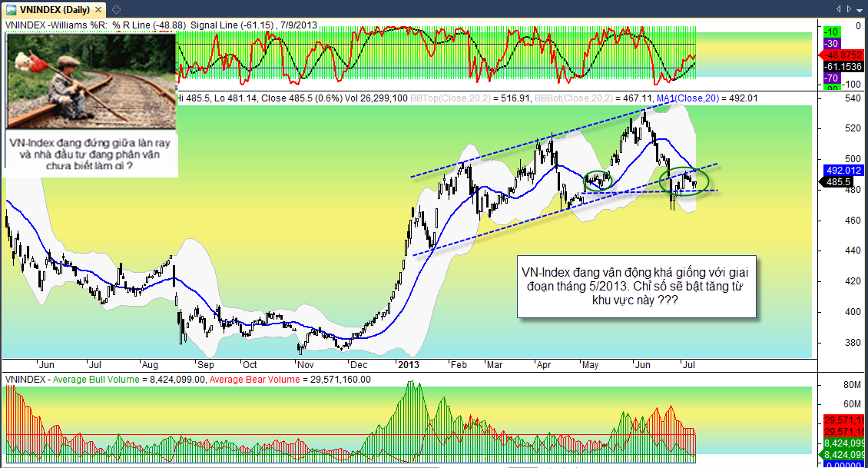Screen dimensions: 868x468
Task: Click the green -10 overbought level swatch
Action: click(830, 32)
